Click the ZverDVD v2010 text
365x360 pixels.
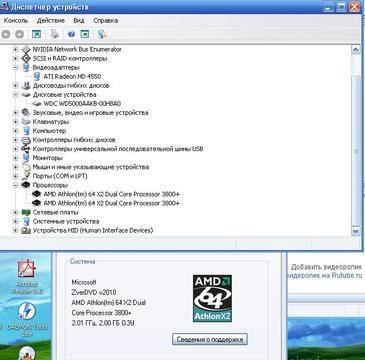94,292
